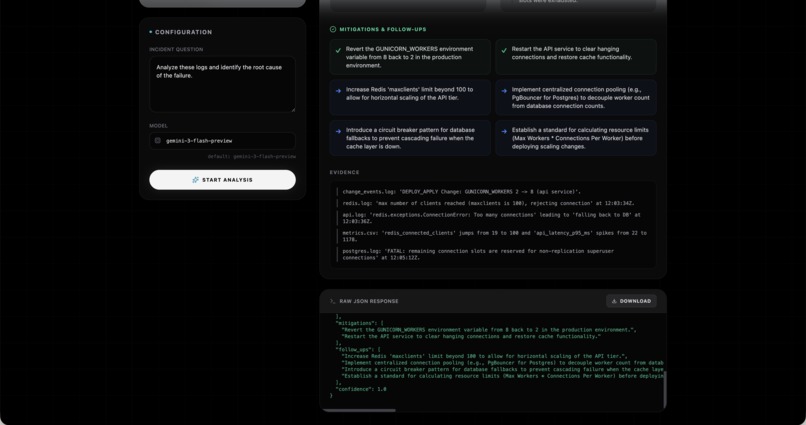This screenshot has width=806, height=425.
Task: Click the metrics.csv evidence line
Action: (494, 236)
